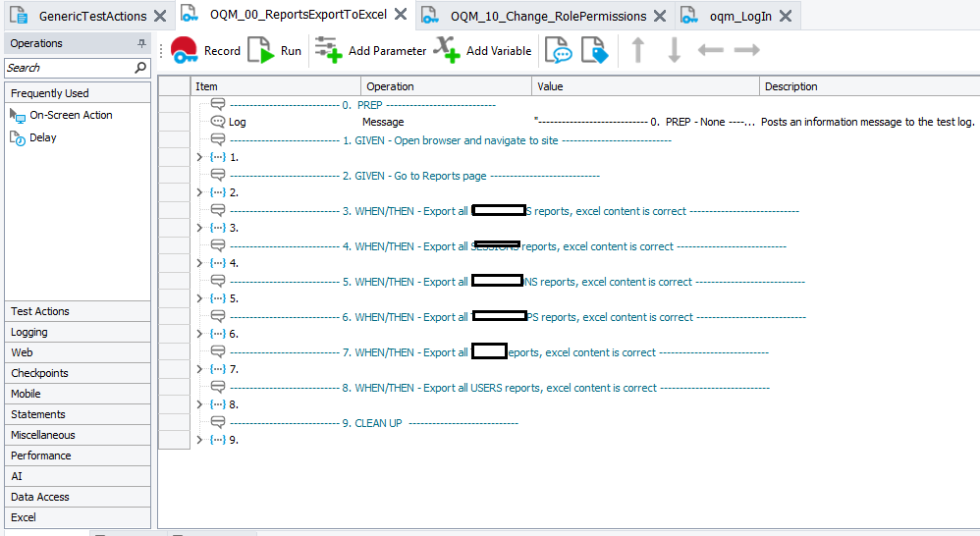Viewport: 980px width, 536px height.
Task: Expand group 5. in the test tree
Action: (x=199, y=298)
